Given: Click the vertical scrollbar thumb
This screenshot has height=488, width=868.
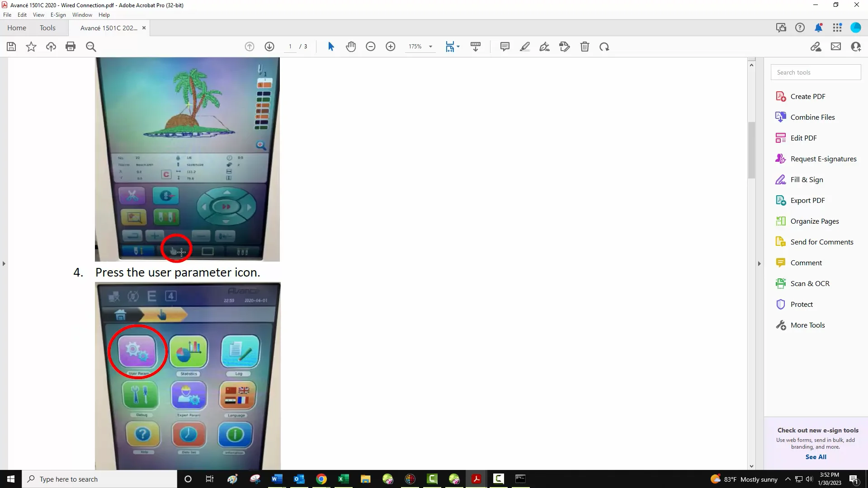Looking at the screenshot, I should pos(751,150).
